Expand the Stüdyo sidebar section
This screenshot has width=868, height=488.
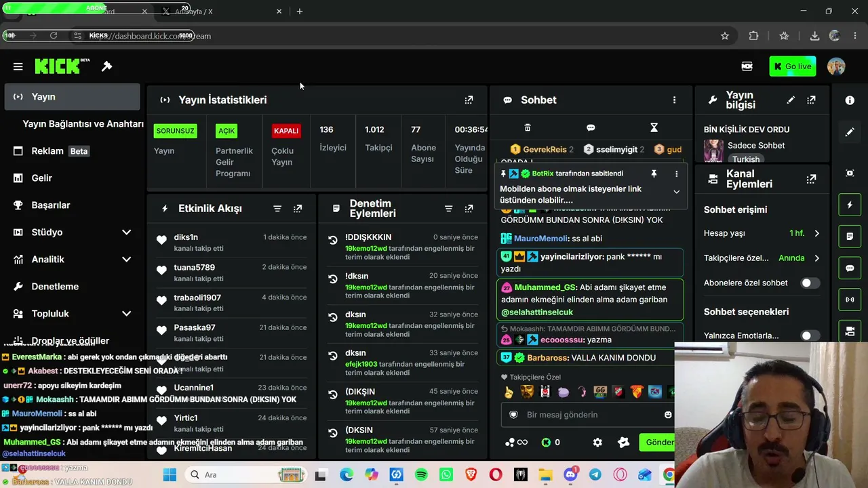pyautogui.click(x=126, y=232)
